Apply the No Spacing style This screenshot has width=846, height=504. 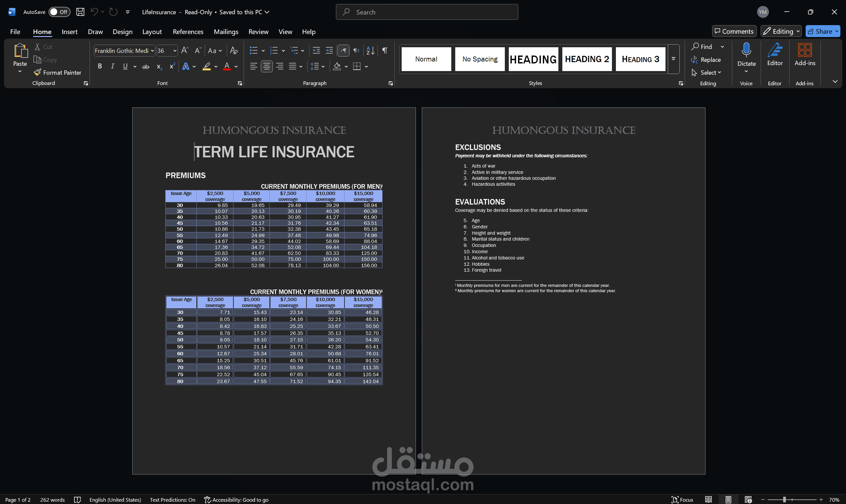click(480, 59)
